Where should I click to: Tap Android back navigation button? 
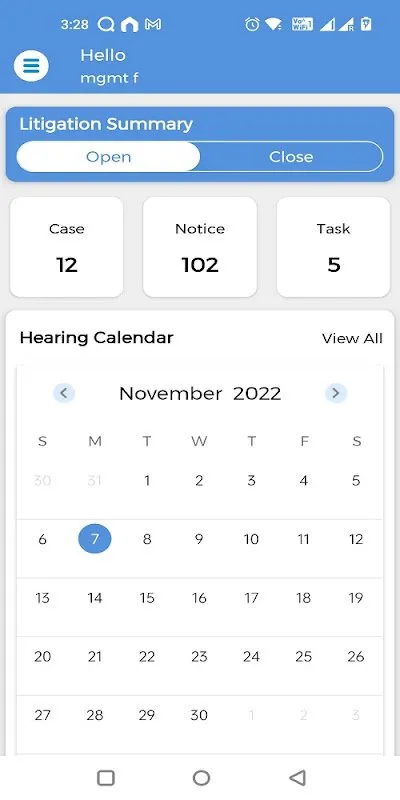297,778
